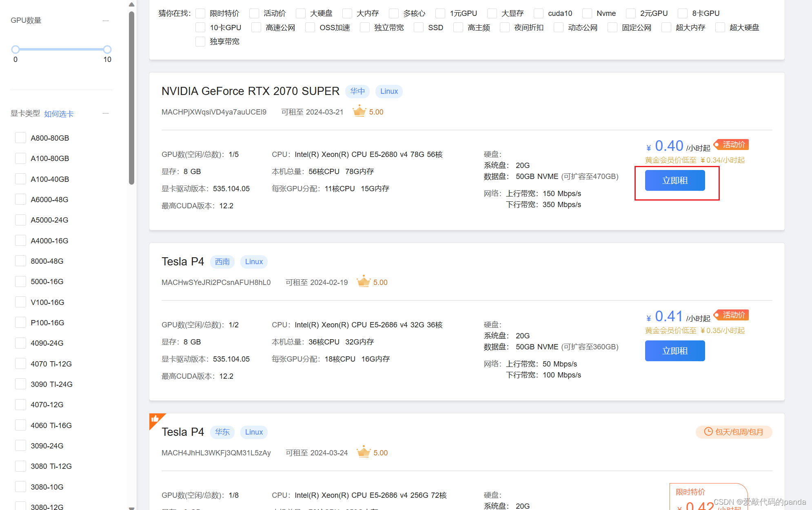
Task: Click sidebar scrollbar down arrow
Action: [x=131, y=508]
